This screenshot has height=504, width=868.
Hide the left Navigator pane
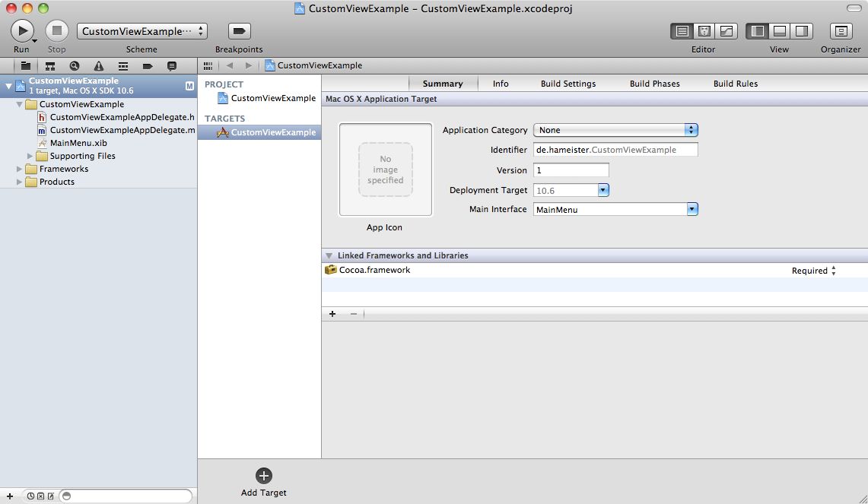tap(758, 31)
